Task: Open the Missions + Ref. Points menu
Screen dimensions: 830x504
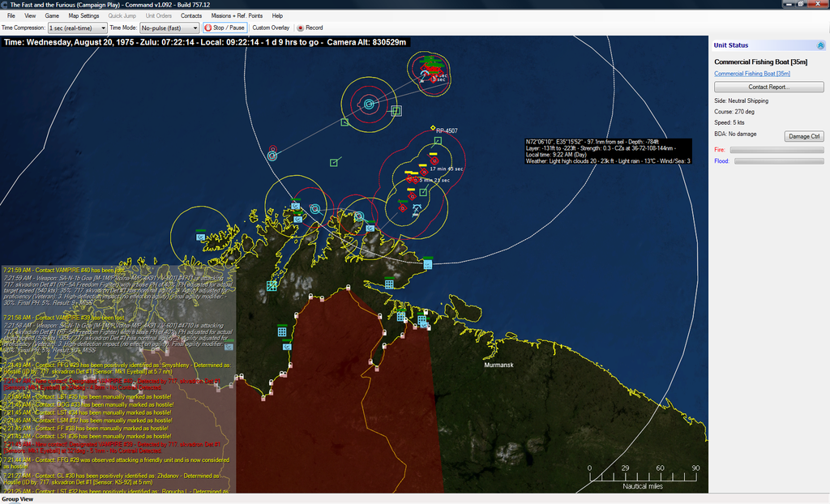Action: click(236, 15)
